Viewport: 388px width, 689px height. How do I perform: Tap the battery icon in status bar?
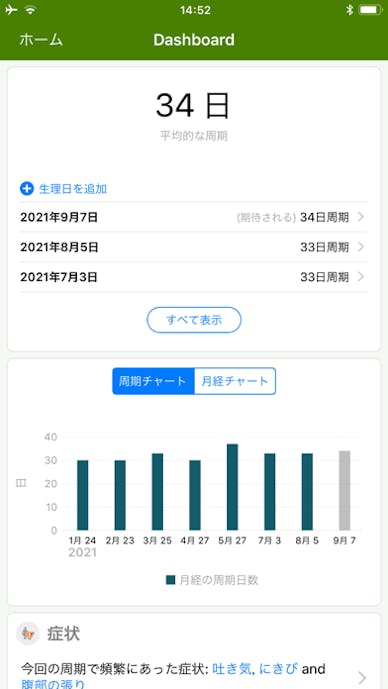point(370,10)
